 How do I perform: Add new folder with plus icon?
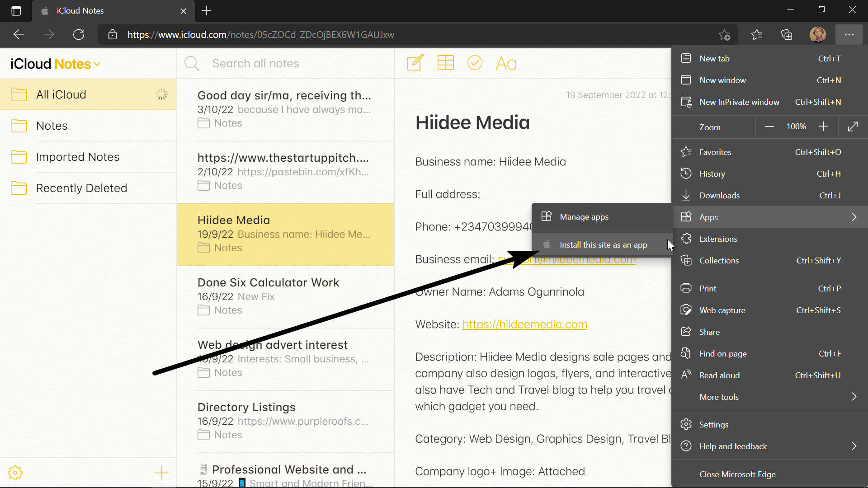pyautogui.click(x=161, y=473)
